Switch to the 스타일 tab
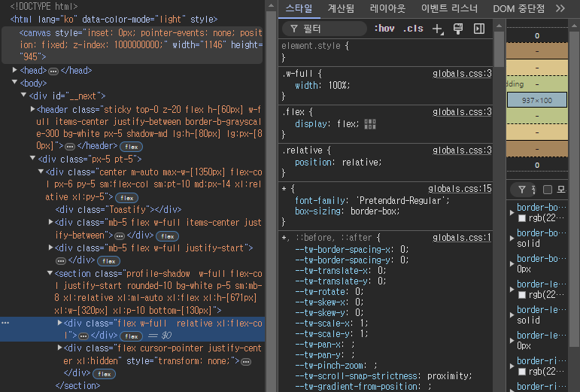Screen dimensions: 580x392 (x=299, y=8)
